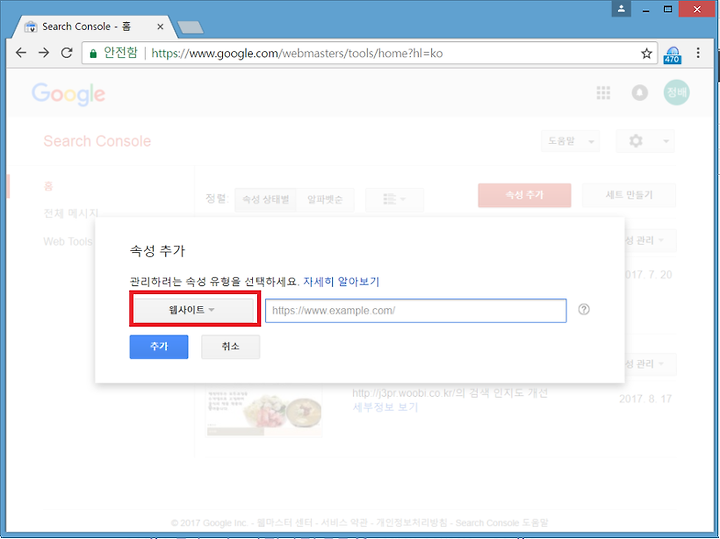Screen dimensions: 720x539
Task: Click the red 속성 추가 button
Action: pyautogui.click(x=524, y=195)
